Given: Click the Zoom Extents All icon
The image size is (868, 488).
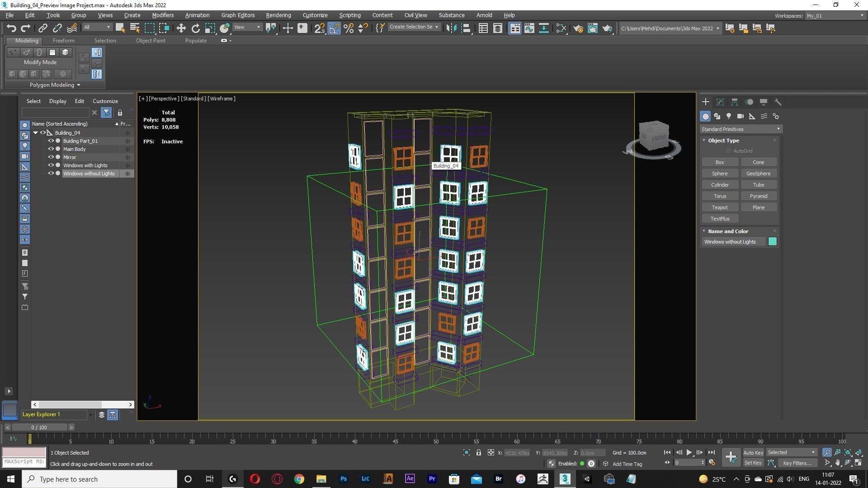Looking at the screenshot, I should tap(859, 452).
